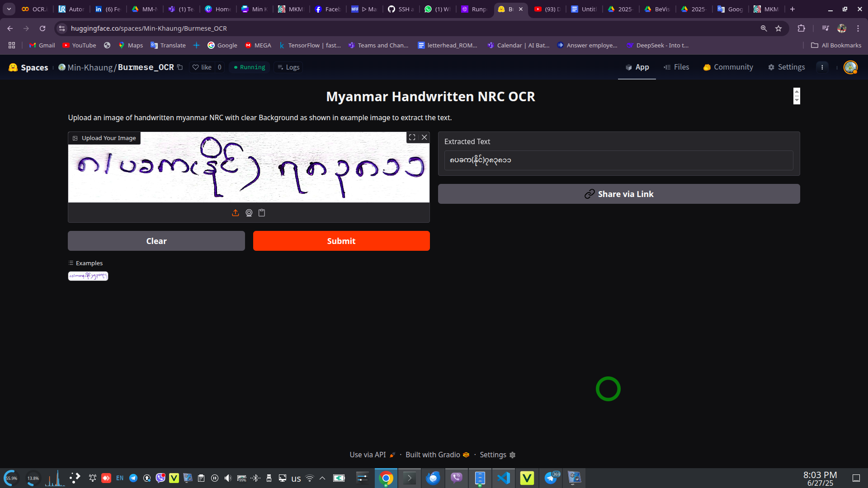The width and height of the screenshot is (868, 488).
Task: Remove the uploaded image with X icon
Action: [424, 137]
